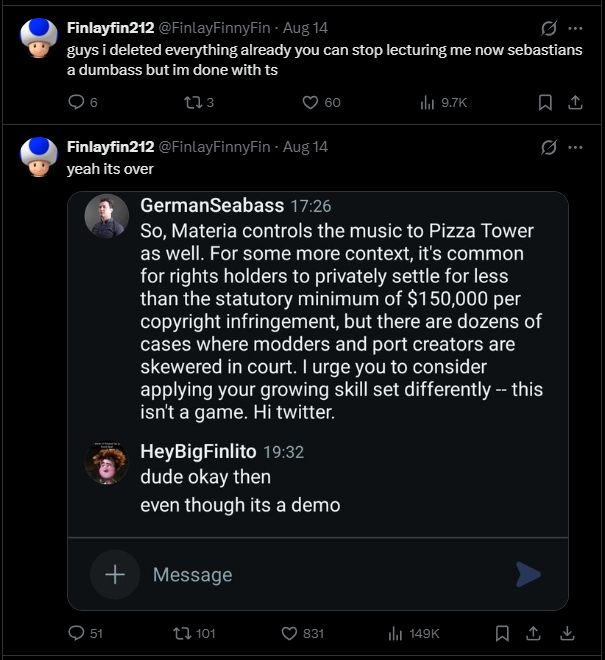Download the image from second tweet
Viewport: 605px width, 660px height.
(x=568, y=633)
